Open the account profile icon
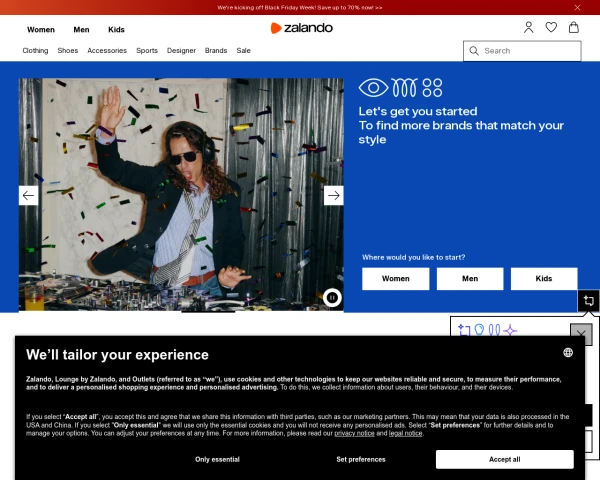This screenshot has height=480, width=600. pyautogui.click(x=528, y=28)
